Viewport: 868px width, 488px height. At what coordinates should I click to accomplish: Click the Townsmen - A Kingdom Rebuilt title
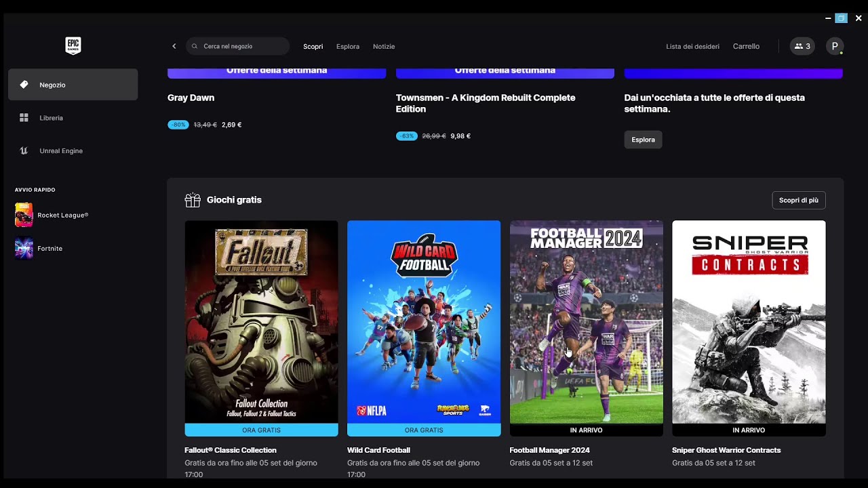point(486,103)
